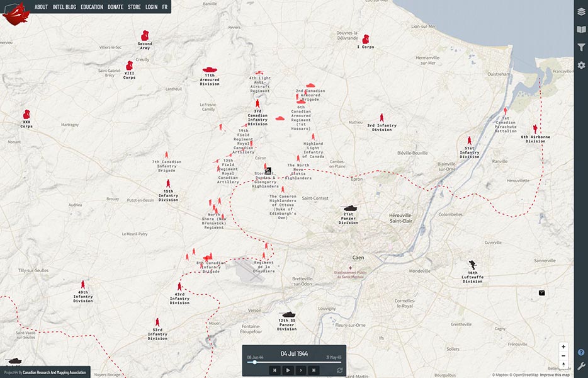Skip to the timeline start

[274, 370]
